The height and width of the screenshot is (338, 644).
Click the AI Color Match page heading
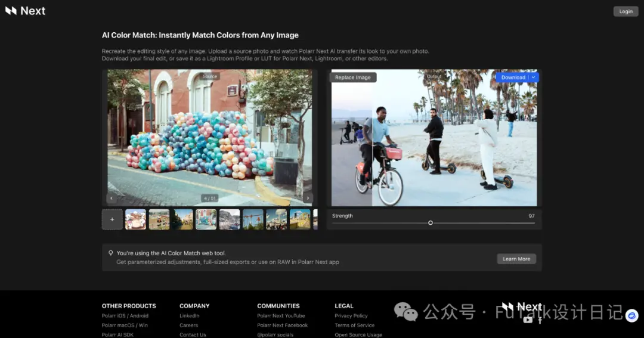(200, 35)
